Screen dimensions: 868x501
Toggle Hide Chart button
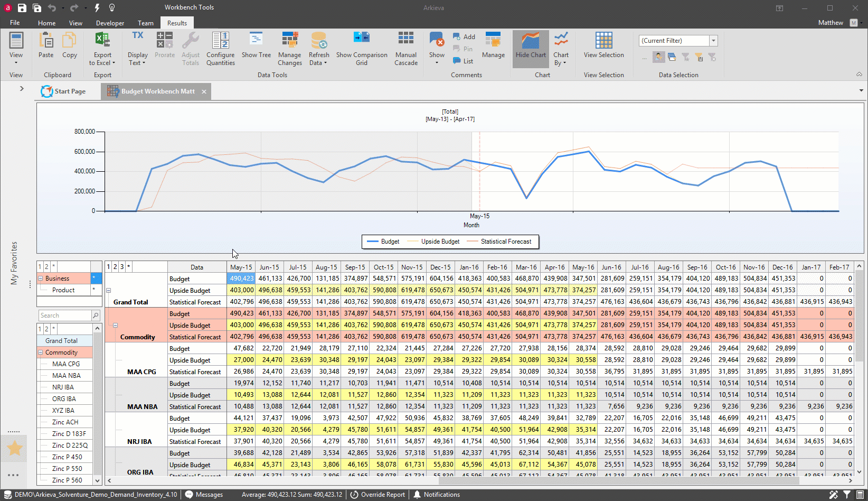531,49
